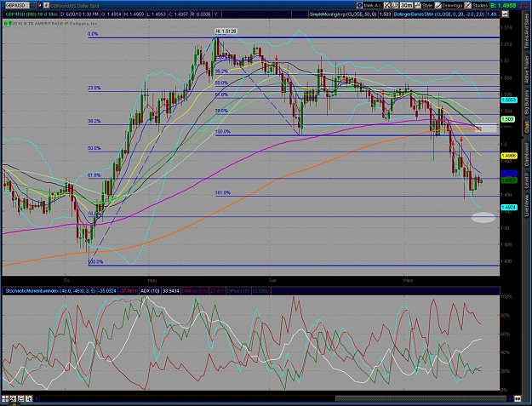The height and width of the screenshot is (406, 532).
Task: Click the Style chart icon
Action: point(418,5)
